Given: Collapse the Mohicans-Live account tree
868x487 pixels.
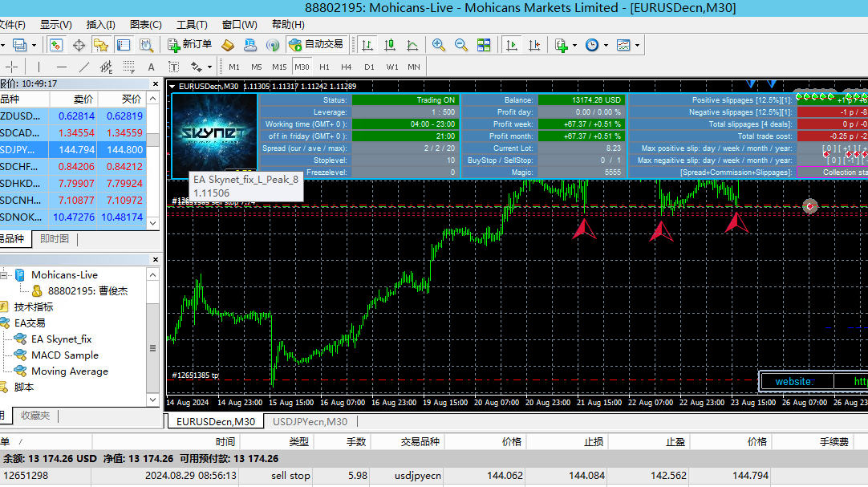Looking at the screenshot, I should 4,274.
